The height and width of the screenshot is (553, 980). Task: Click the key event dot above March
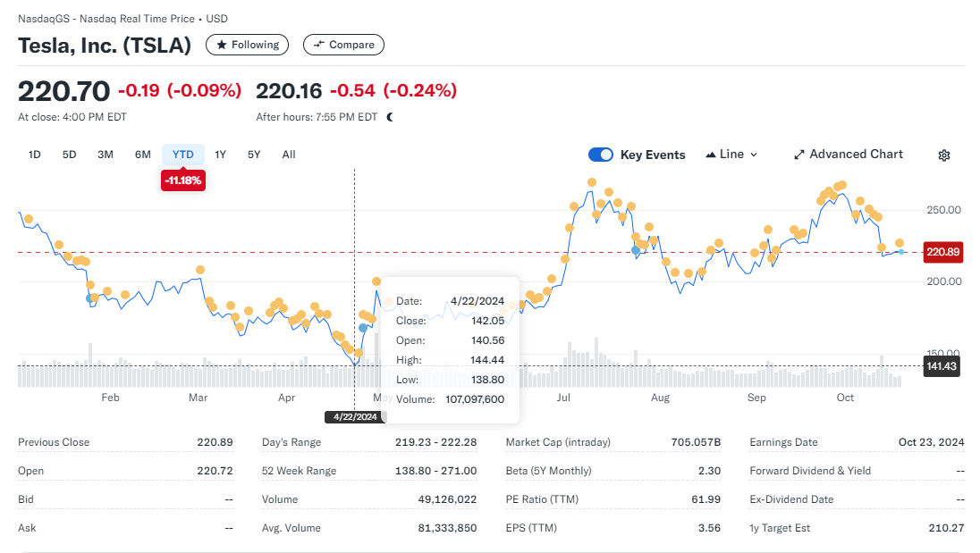(200, 270)
